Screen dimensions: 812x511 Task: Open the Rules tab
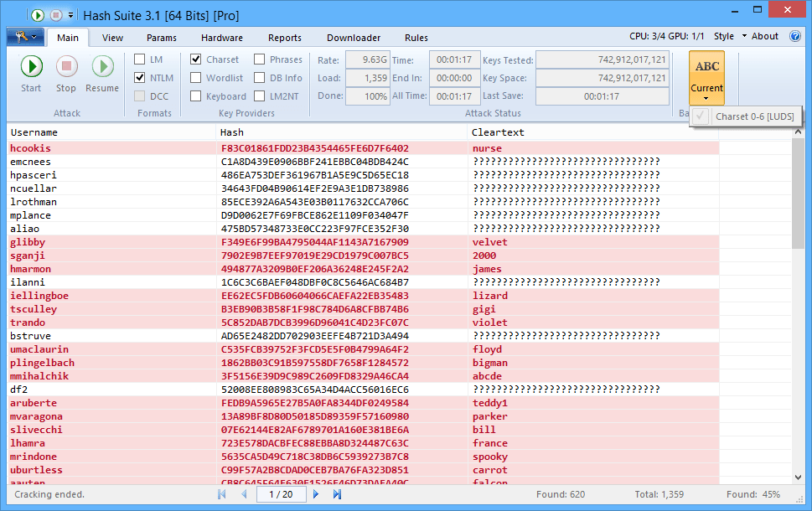pos(416,38)
